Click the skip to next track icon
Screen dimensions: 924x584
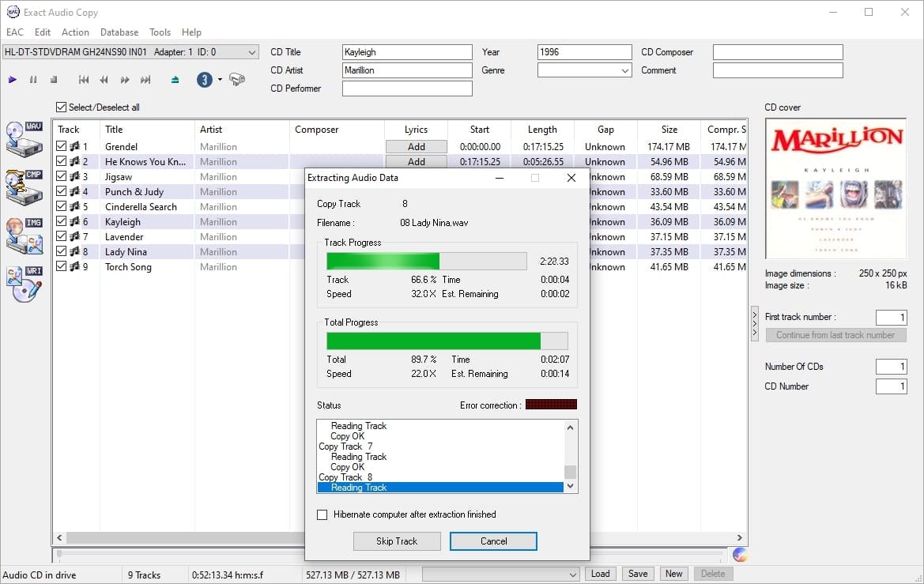coord(145,80)
